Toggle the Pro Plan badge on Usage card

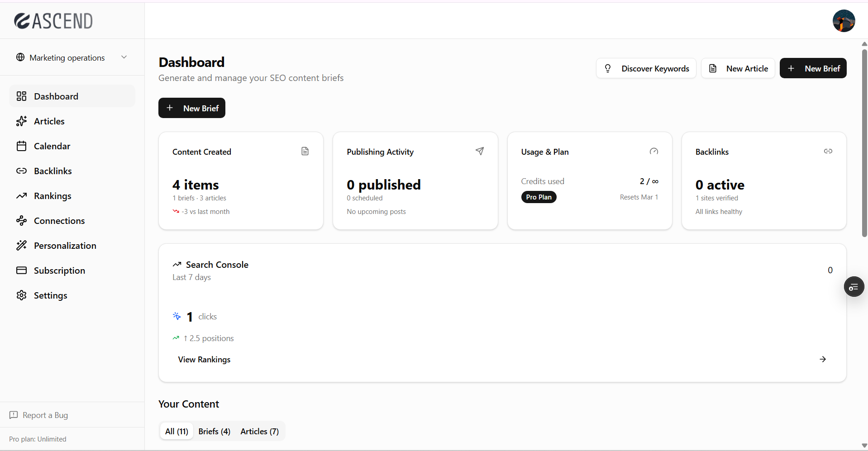(539, 197)
